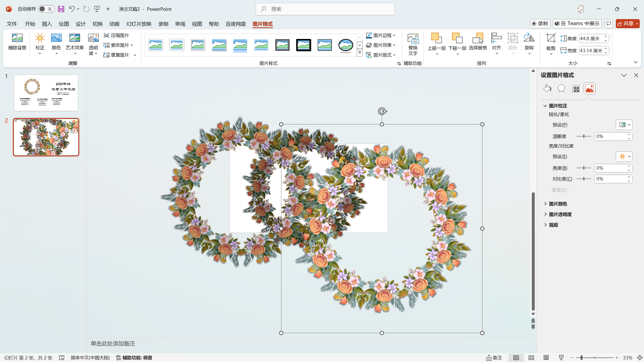Switch to the Insert (插入) tab

47,24
